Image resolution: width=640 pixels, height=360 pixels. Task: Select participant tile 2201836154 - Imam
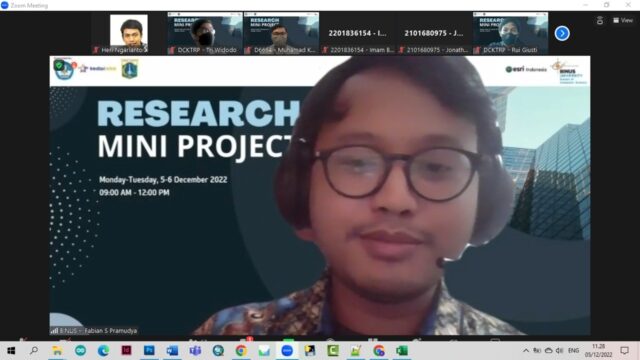click(x=357, y=33)
